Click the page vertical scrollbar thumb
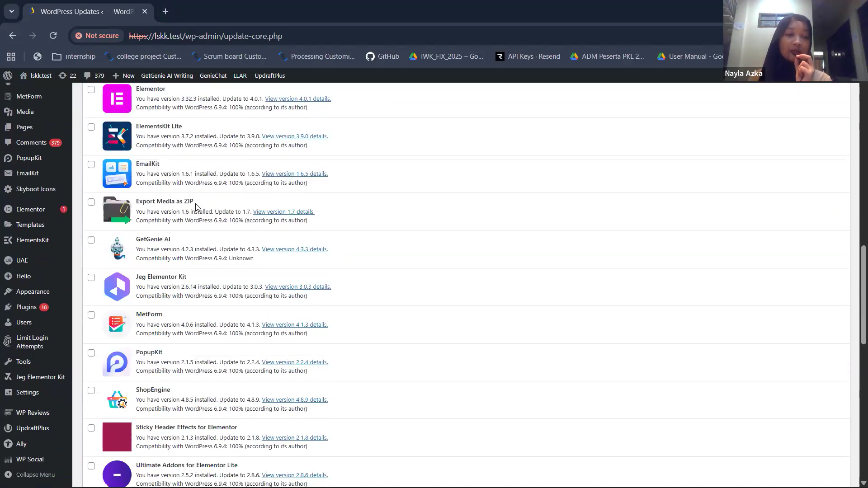Screen dimensions: 868x488 coord(863,295)
